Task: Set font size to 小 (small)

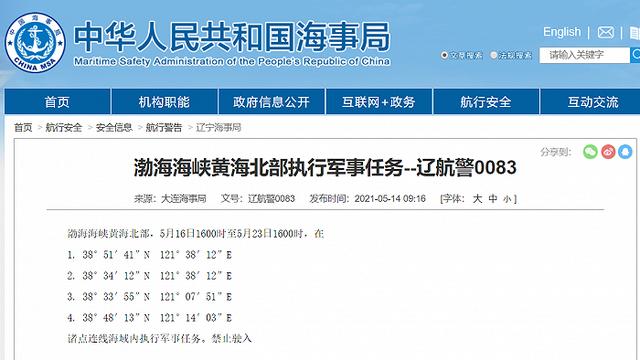Action: [507, 199]
